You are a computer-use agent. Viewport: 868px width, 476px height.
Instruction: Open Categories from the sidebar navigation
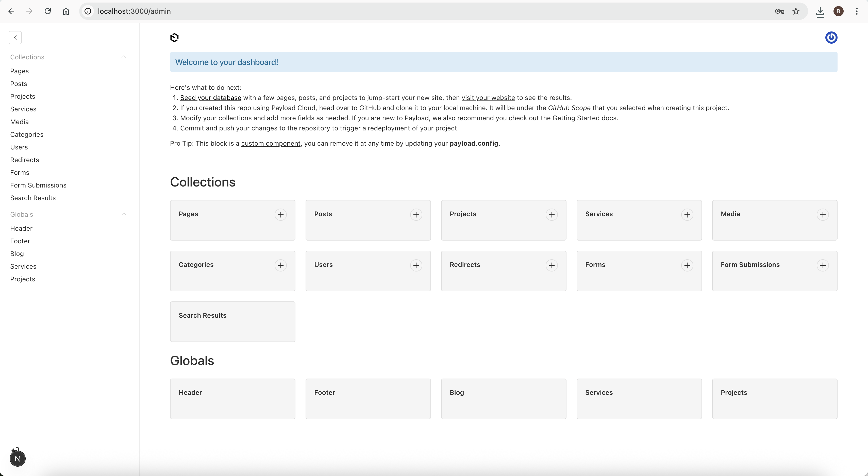coord(27,134)
